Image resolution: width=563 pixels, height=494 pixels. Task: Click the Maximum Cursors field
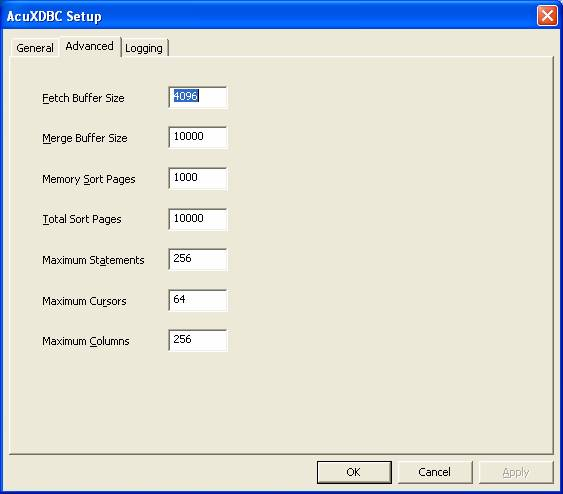(198, 300)
